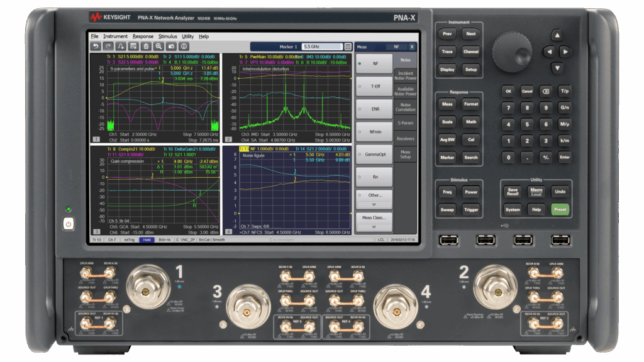The width and height of the screenshot is (644, 362).
Task: Open the Help menu on the screen
Action: (x=204, y=36)
